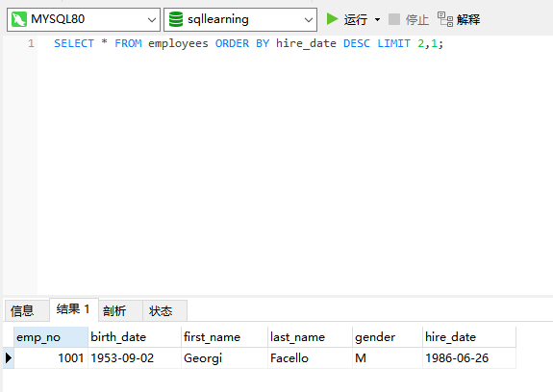The height and width of the screenshot is (392, 553).
Task: Click the 停止 stop button label
Action: click(x=417, y=19)
